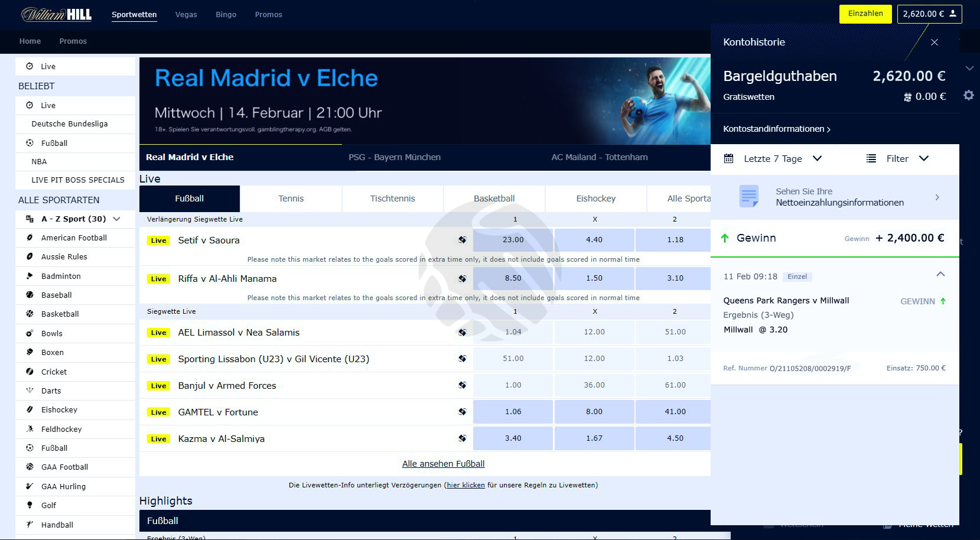This screenshot has width=980, height=540.
Task: Click the filter list icon
Action: click(x=871, y=158)
